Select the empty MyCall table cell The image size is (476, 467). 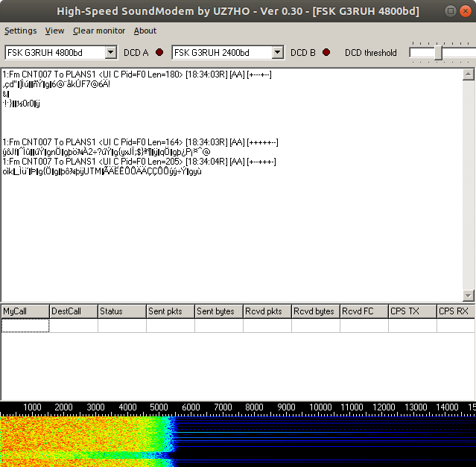[25, 325]
